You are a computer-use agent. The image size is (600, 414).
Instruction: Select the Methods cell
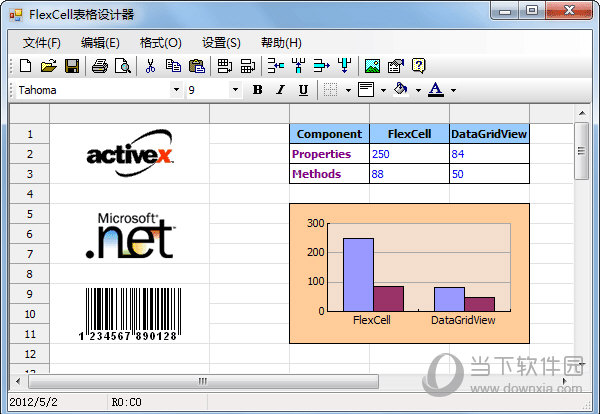[329, 174]
